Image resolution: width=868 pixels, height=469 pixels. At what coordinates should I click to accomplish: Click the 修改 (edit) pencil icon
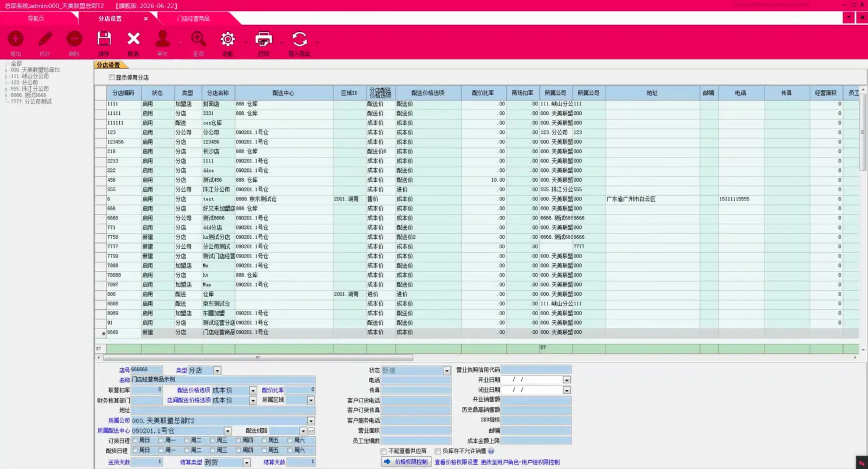(x=45, y=38)
